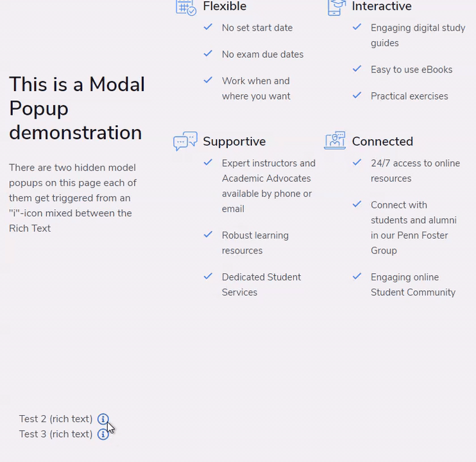Click the "Supportive" heading
Screen dimensions: 476x462
234,141
